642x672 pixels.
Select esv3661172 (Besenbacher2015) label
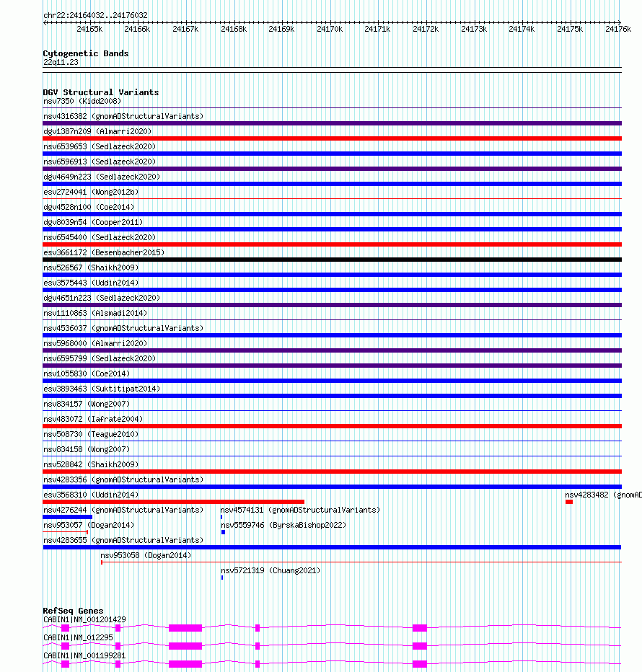104,252
